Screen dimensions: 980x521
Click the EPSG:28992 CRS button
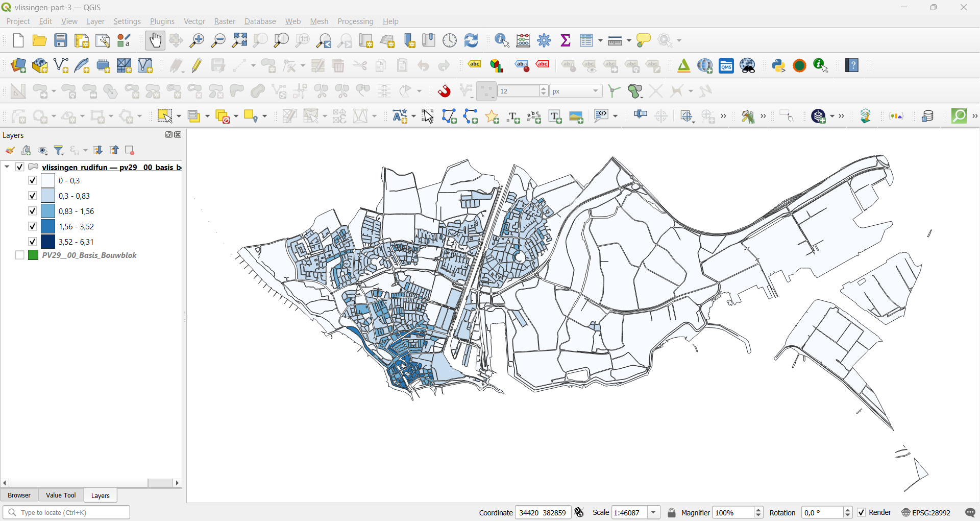[x=926, y=512]
